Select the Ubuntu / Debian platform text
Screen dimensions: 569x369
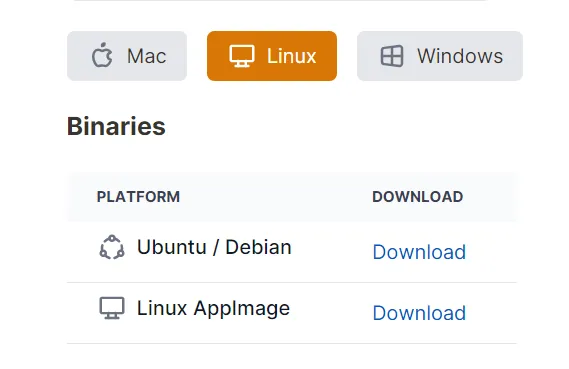point(214,247)
